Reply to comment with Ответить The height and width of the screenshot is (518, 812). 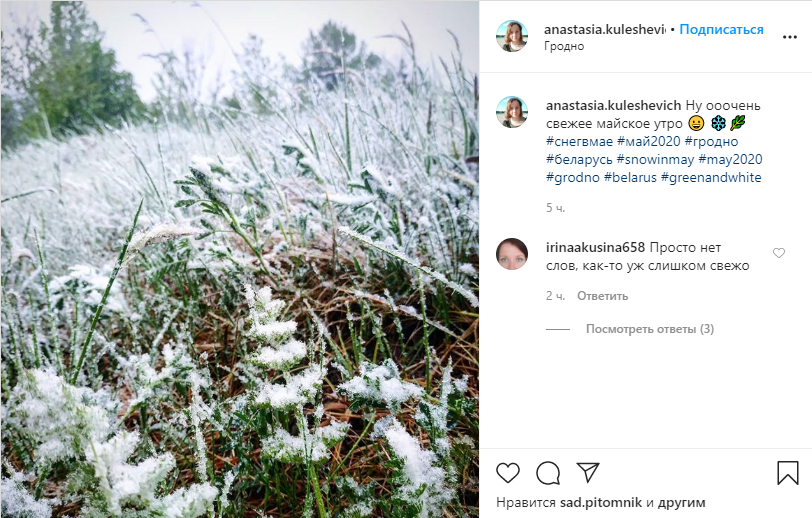click(x=602, y=296)
